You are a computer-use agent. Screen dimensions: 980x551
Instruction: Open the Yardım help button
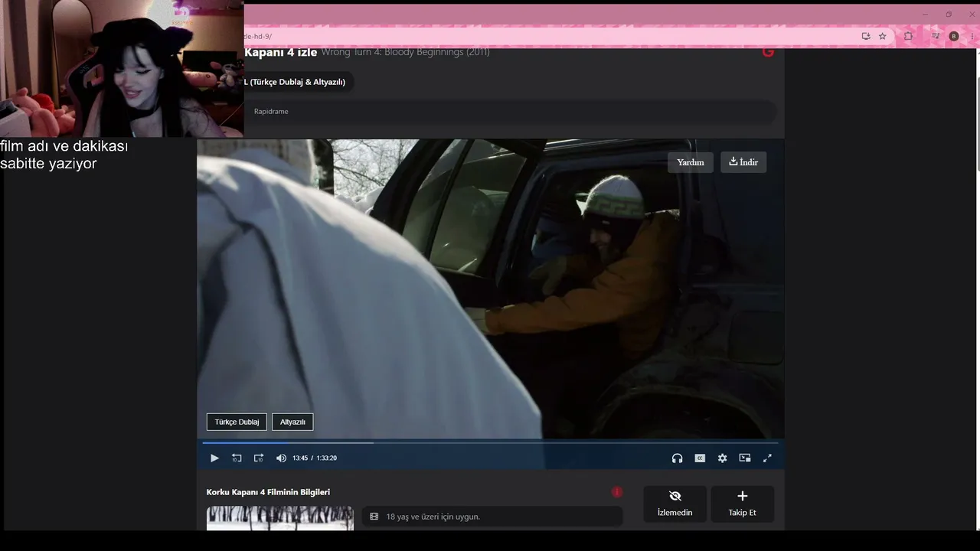tap(691, 162)
